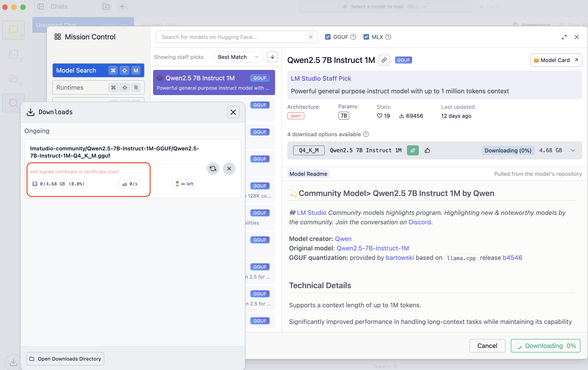The image size is (588, 370).
Task: Open bartowski link in readme
Action: click(400, 258)
